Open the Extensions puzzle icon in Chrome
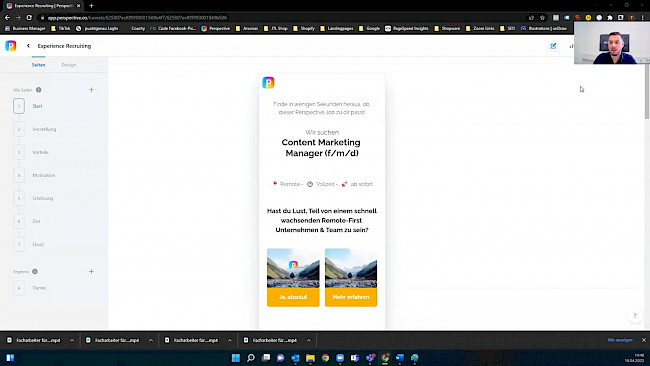Image resolution: width=650 pixels, height=366 pixels. click(610, 18)
